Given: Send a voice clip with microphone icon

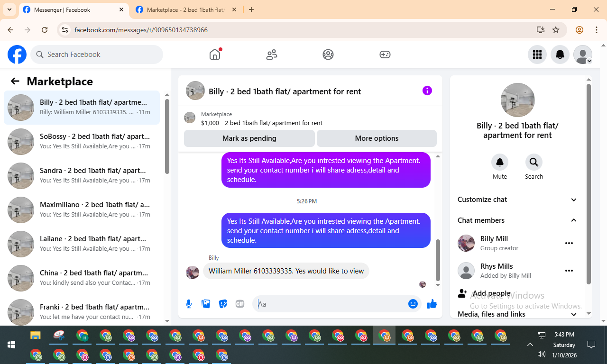Looking at the screenshot, I should click(x=189, y=304).
